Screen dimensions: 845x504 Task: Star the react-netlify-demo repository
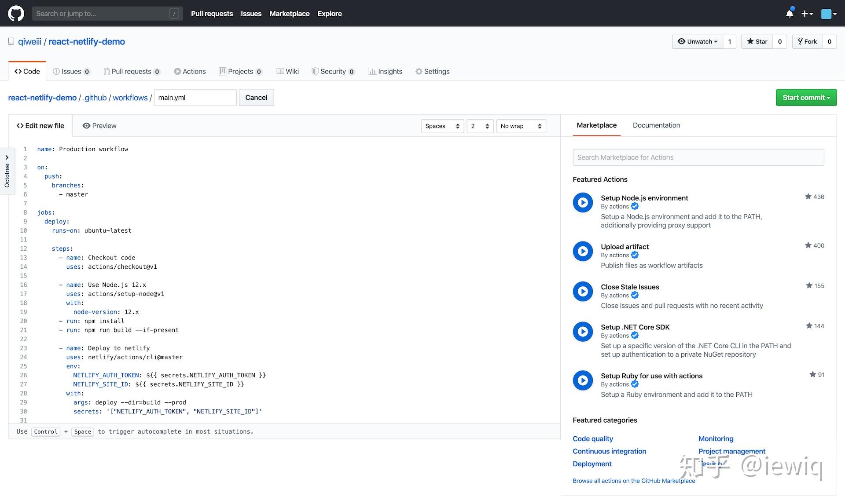pos(758,41)
